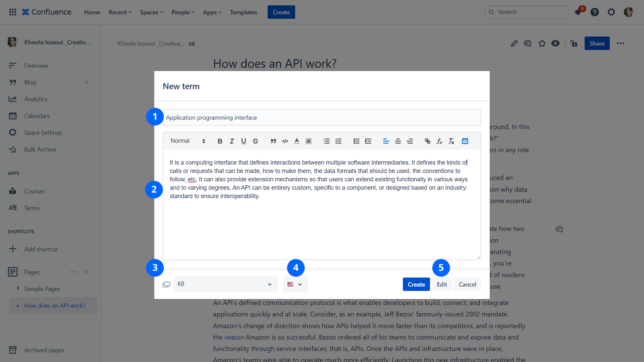Toggle strikethrough formatting
Image resolution: width=644 pixels, height=362 pixels.
point(255,141)
